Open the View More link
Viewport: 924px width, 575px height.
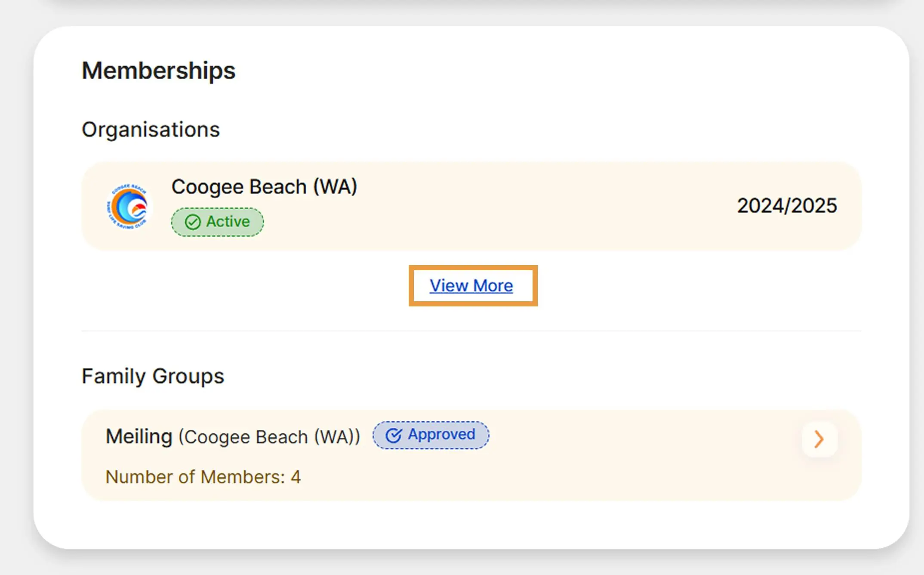[471, 286]
